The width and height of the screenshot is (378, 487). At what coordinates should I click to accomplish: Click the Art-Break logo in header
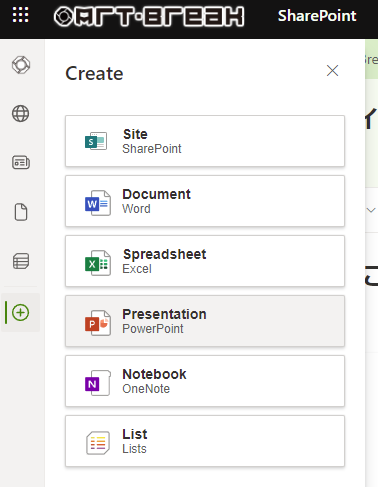click(x=149, y=16)
